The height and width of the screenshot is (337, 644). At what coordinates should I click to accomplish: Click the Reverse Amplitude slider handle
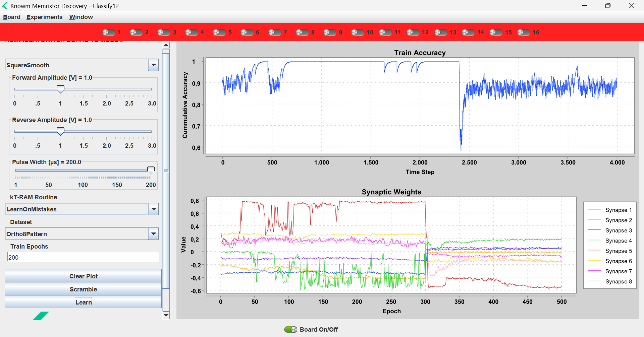60,131
